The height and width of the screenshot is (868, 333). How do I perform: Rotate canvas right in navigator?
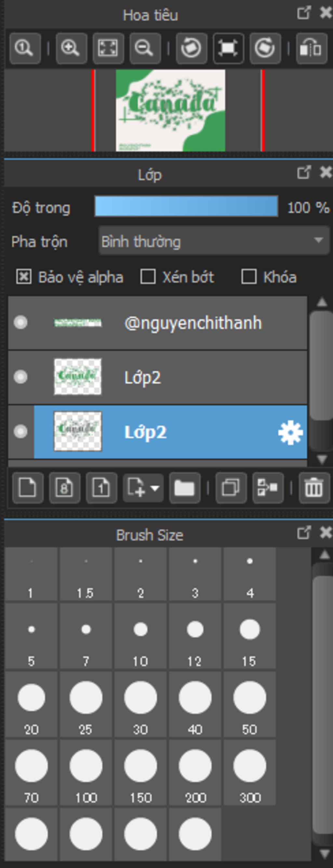click(265, 48)
